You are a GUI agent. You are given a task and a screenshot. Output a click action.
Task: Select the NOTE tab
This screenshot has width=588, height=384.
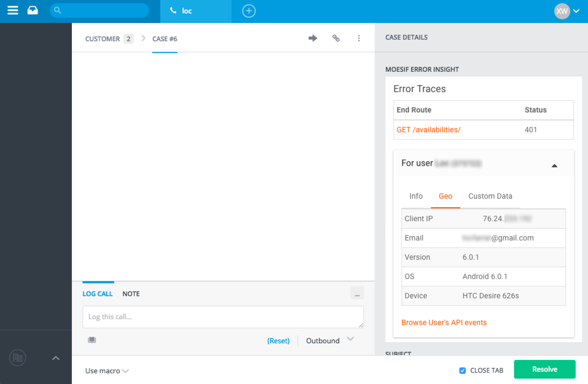click(131, 294)
